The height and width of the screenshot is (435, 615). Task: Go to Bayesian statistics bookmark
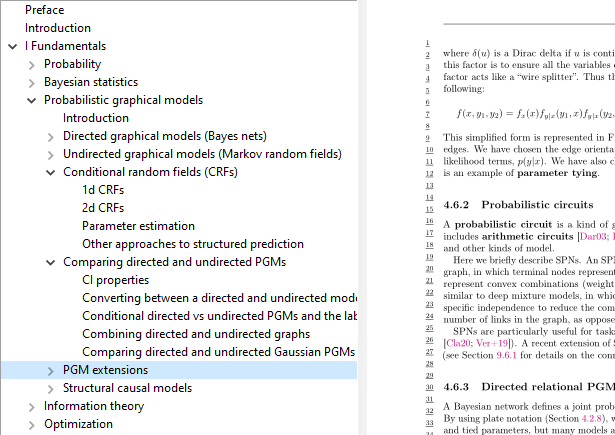click(91, 82)
